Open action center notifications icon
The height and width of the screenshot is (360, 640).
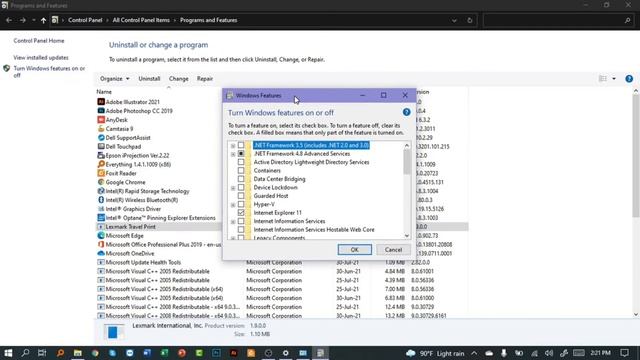click(x=624, y=353)
